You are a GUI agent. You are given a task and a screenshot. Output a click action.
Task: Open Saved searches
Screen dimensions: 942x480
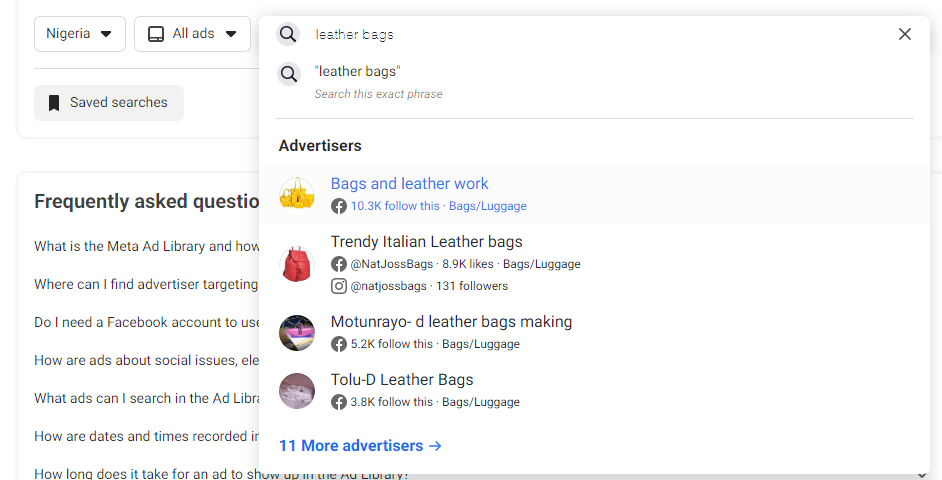109,103
